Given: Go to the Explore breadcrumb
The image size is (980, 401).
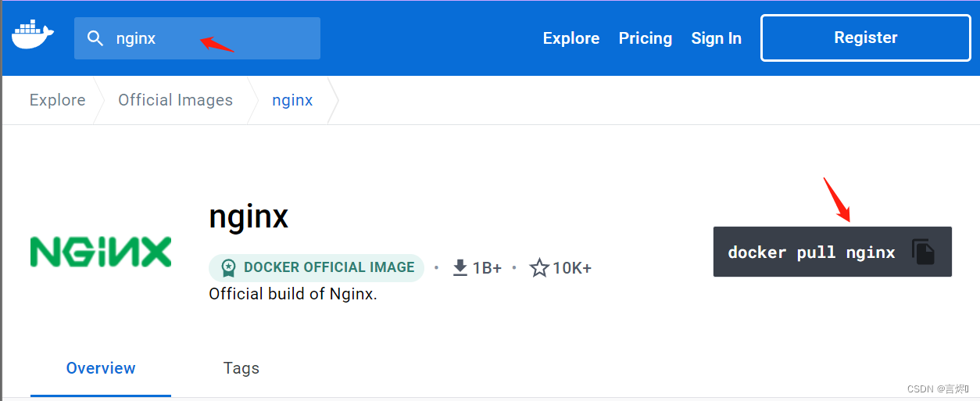Looking at the screenshot, I should click(x=57, y=100).
